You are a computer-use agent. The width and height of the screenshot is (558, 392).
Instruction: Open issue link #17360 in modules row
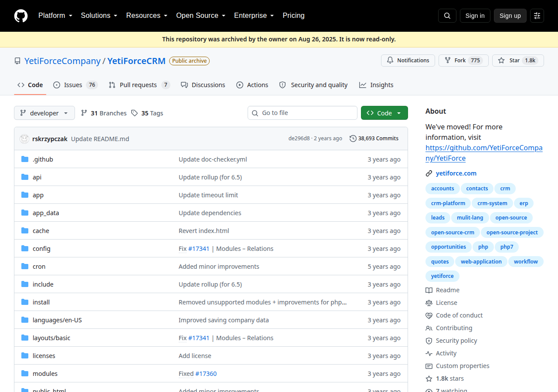[x=206, y=374]
